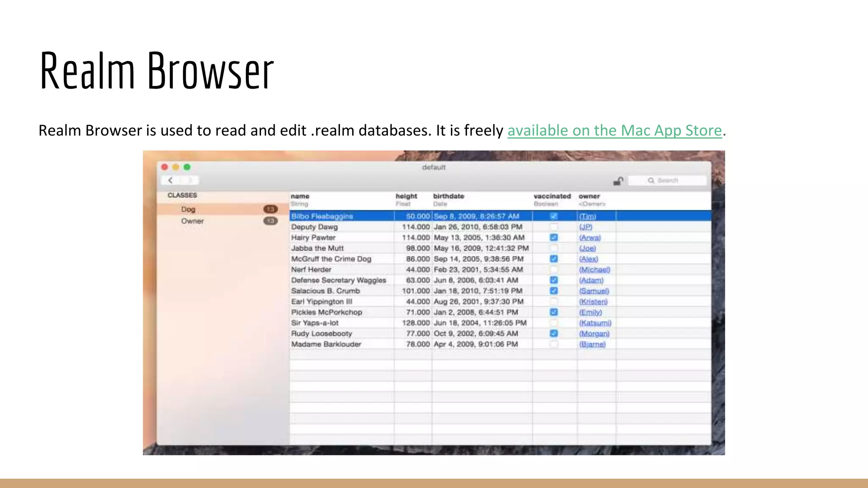Click the unlock padlock icon
Screen dimensions: 868x488
coord(618,181)
